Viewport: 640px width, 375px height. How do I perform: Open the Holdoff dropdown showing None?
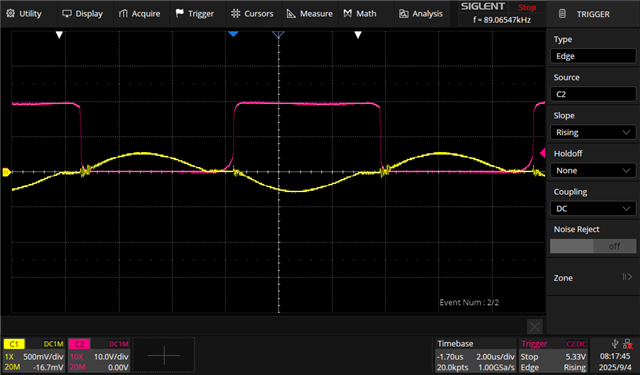pos(593,171)
